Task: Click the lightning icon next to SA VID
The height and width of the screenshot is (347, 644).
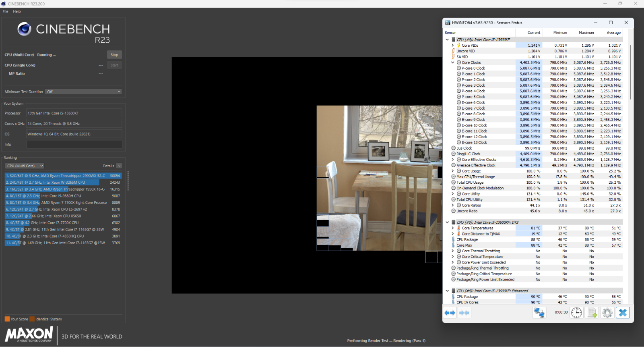Action: [x=453, y=57]
